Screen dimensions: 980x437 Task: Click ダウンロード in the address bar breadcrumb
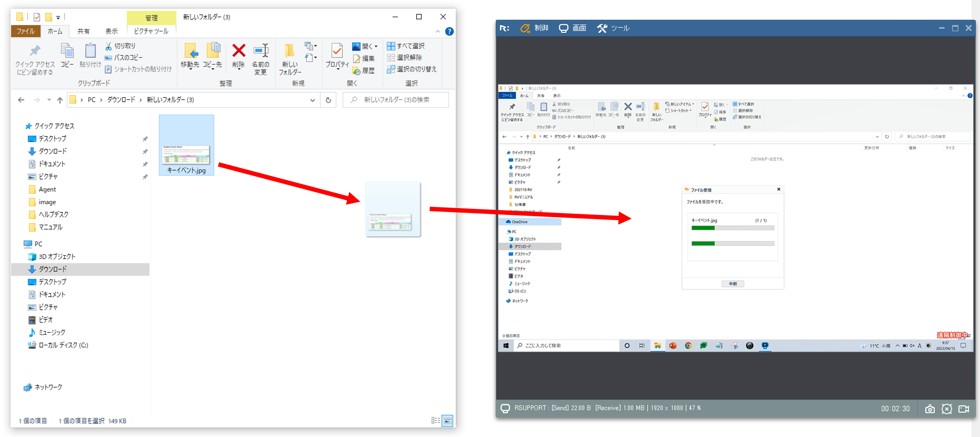[x=121, y=100]
